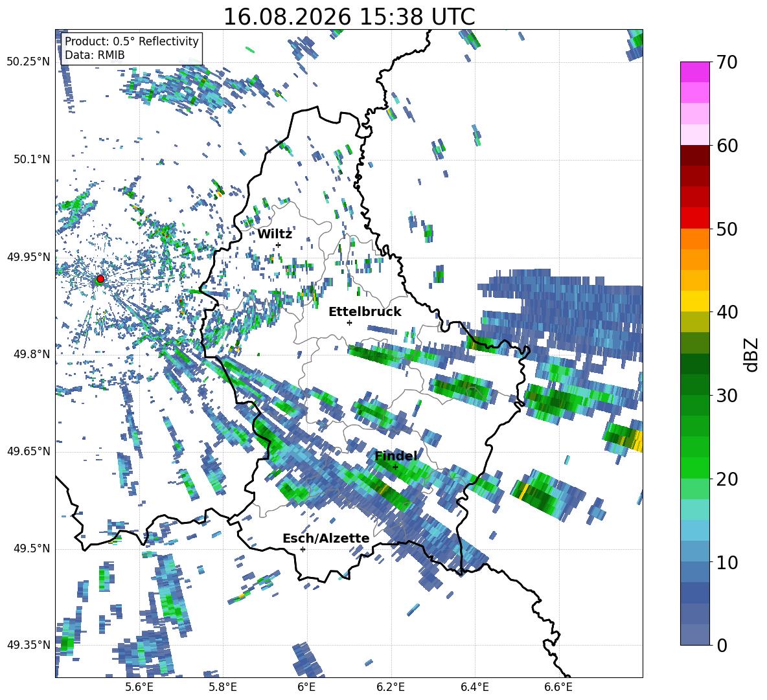Click the Esch/Alzette station cross marker

tap(303, 549)
